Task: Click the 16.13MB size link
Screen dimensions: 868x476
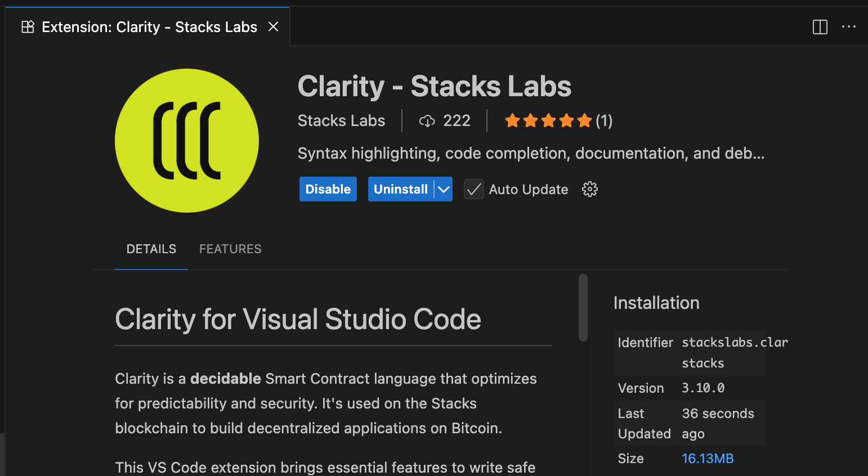Action: pyautogui.click(x=708, y=459)
